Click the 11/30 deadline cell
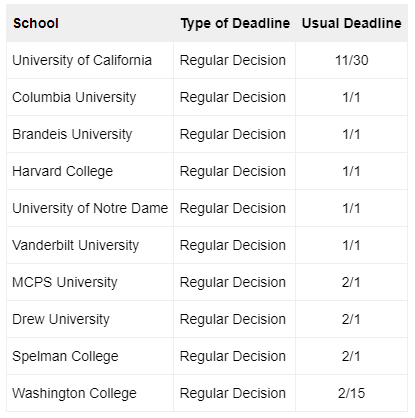Screen dimensions: 415x418 click(351, 60)
